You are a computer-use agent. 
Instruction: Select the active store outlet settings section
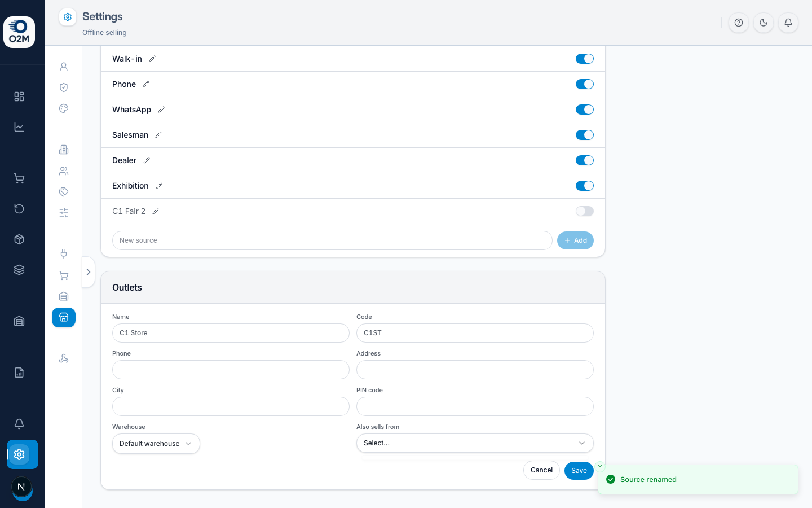[64, 317]
